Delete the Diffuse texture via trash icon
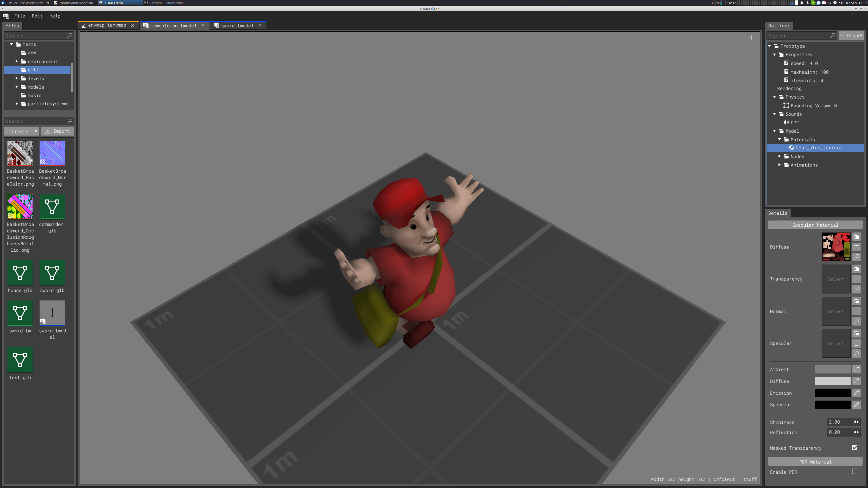The width and height of the screenshot is (868, 488). [856, 247]
